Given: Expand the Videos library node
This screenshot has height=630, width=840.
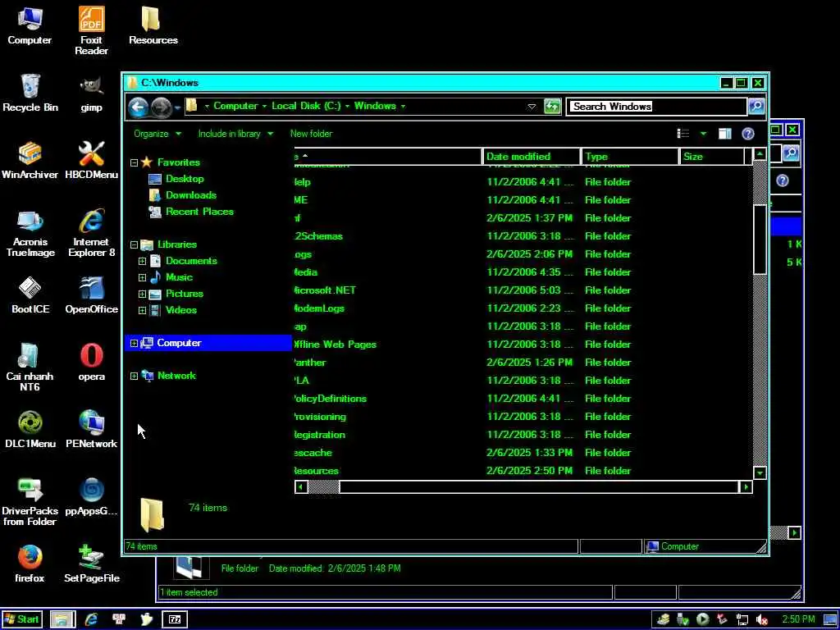Looking at the screenshot, I should pos(142,310).
